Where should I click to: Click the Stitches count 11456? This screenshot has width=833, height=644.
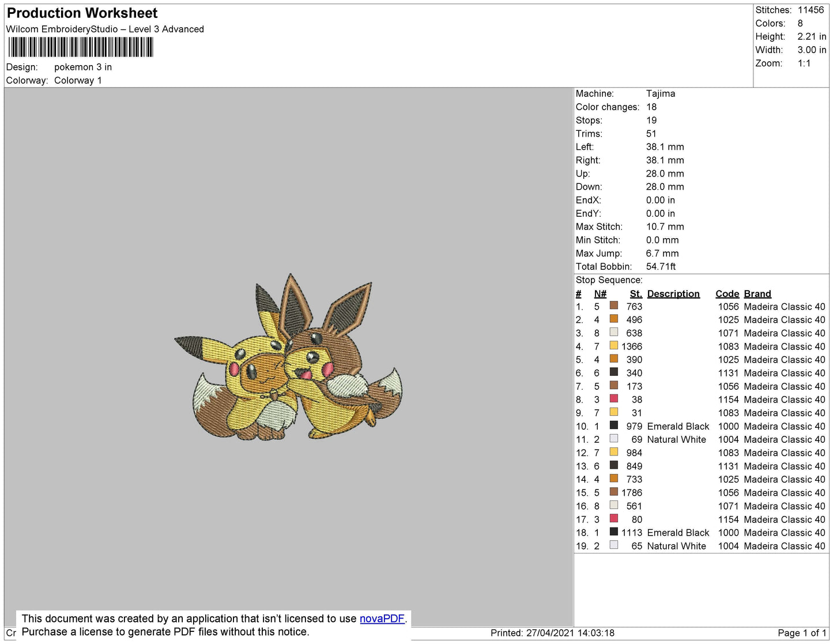[811, 10]
